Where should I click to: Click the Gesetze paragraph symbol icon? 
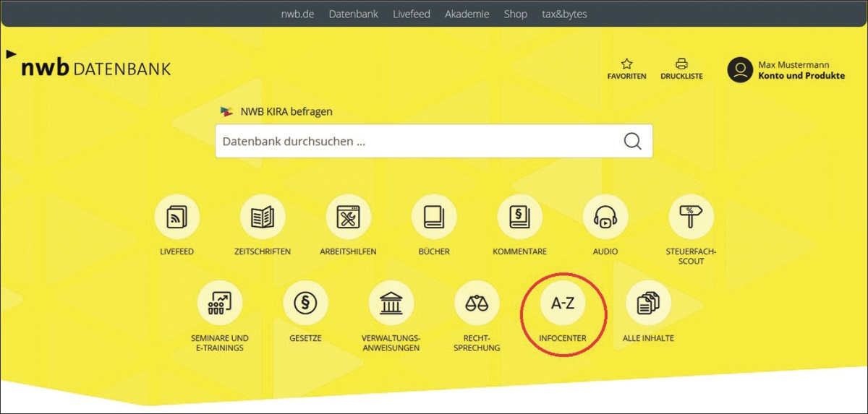[x=305, y=303]
